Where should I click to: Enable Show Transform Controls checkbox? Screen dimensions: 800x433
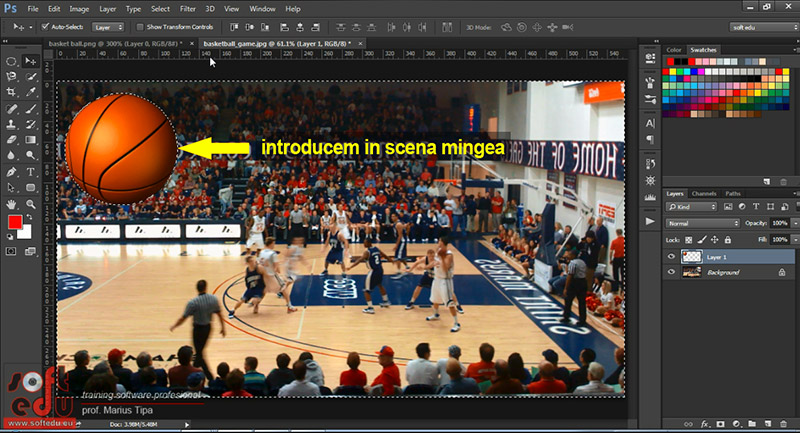pos(140,27)
